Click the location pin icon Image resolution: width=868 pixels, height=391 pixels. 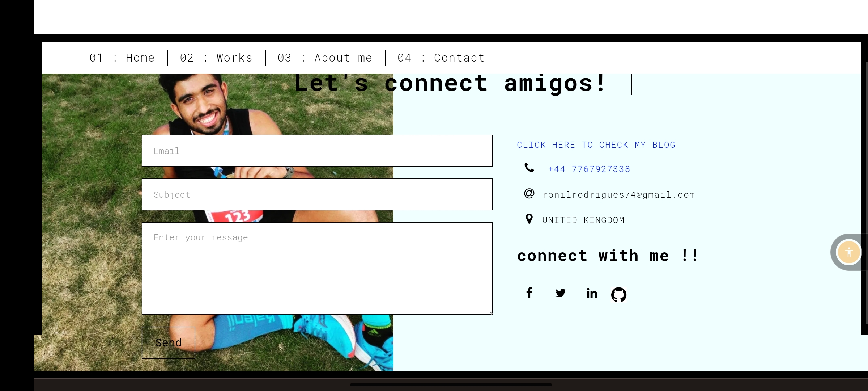(529, 219)
